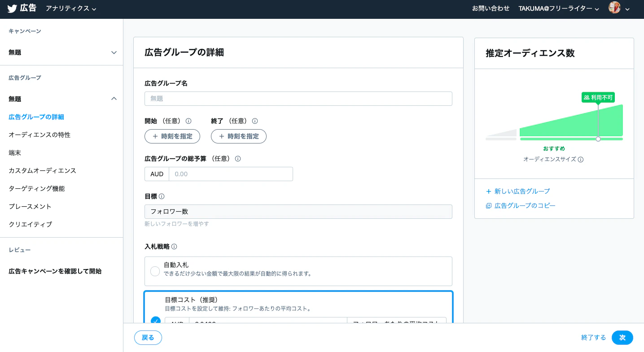Click the 次 button
Image resolution: width=644 pixels, height=352 pixels.
point(622,338)
